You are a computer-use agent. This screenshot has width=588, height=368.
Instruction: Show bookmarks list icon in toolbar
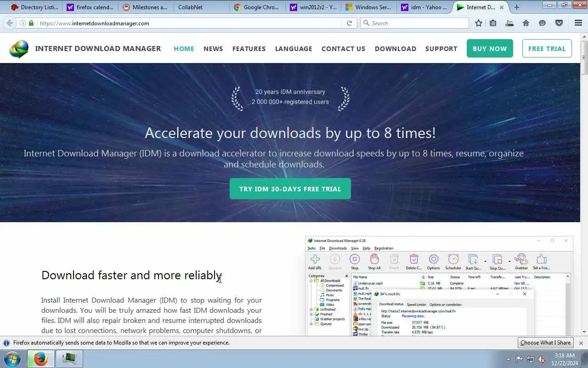pyautogui.click(x=493, y=23)
